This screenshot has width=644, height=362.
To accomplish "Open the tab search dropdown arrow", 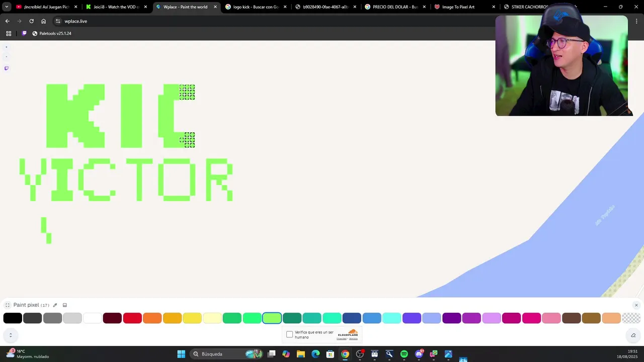I will 7,7.
